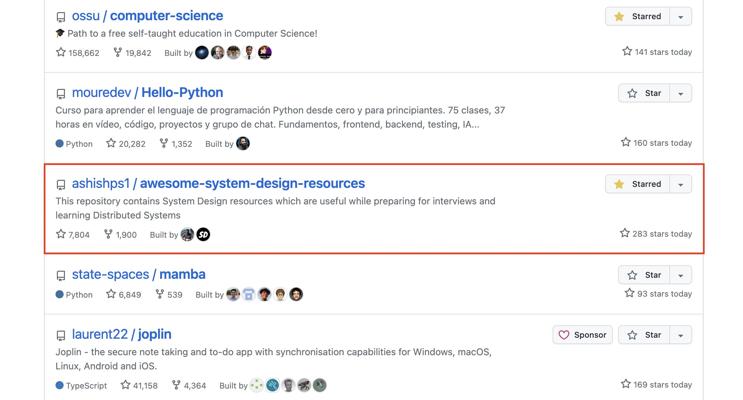Click the repository icon beside awesome-system-design-resources
The width and height of the screenshot is (743, 400).
pyautogui.click(x=61, y=185)
